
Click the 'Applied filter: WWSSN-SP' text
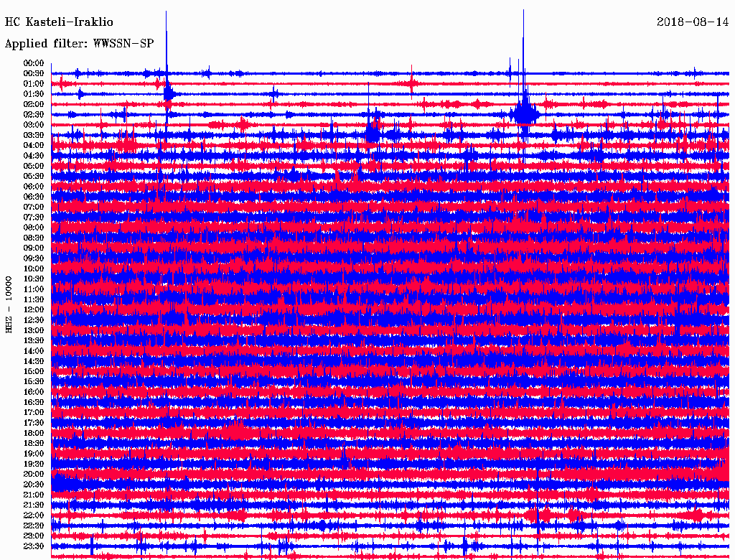79,44
